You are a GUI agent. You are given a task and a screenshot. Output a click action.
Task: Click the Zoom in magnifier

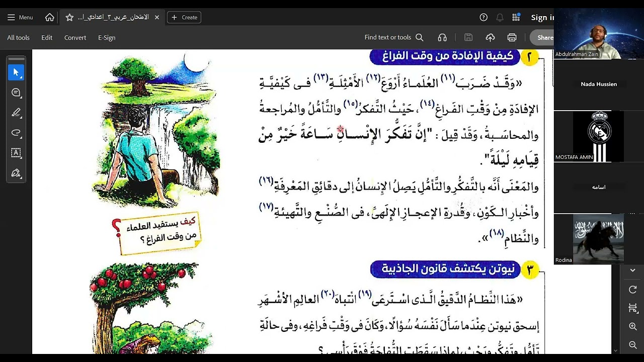(632, 326)
